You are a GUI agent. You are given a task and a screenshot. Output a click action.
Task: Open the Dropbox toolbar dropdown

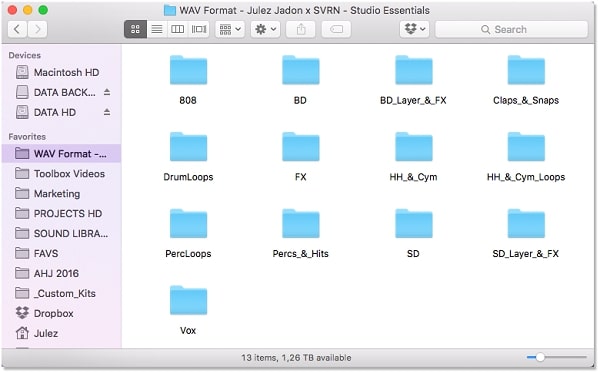(414, 29)
